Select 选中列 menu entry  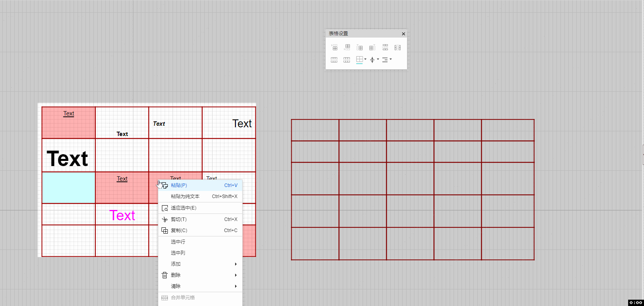[x=200, y=253]
